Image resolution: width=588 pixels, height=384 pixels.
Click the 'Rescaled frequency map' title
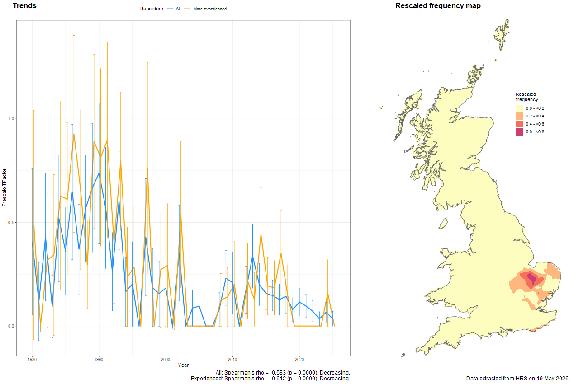coord(438,6)
